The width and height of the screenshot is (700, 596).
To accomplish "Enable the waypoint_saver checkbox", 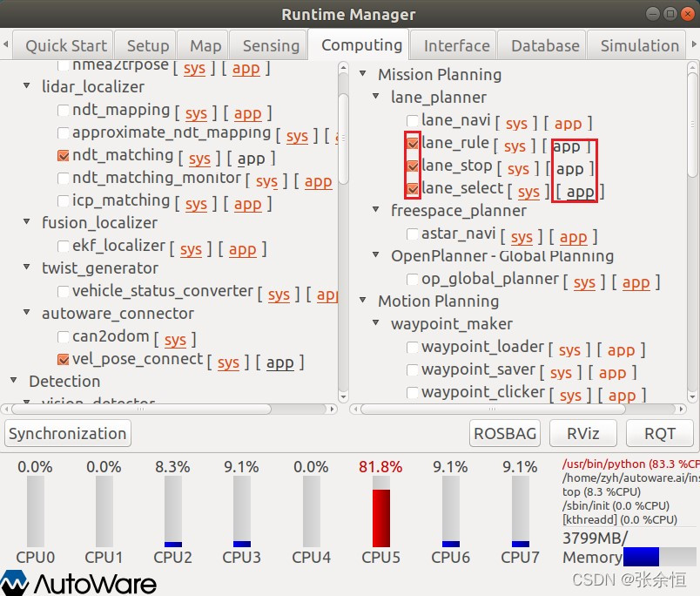I will 413,370.
